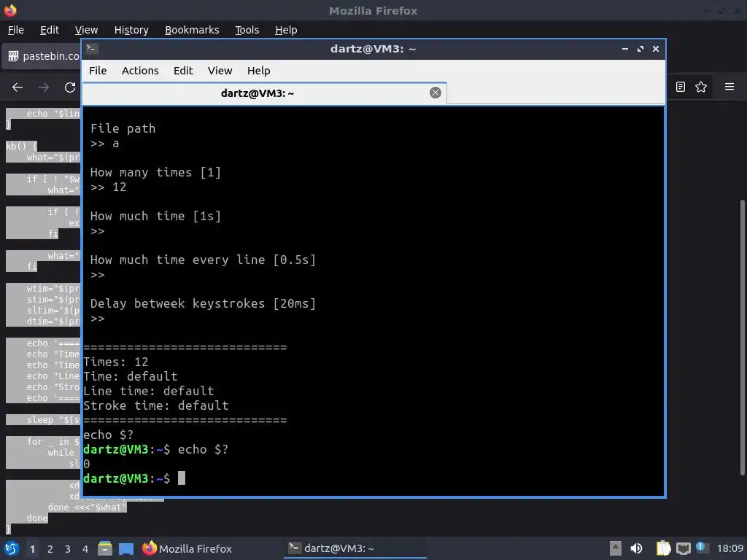Click the 'kb() {' line on the pastebin page
This screenshot has width=747, height=560.
(21, 146)
